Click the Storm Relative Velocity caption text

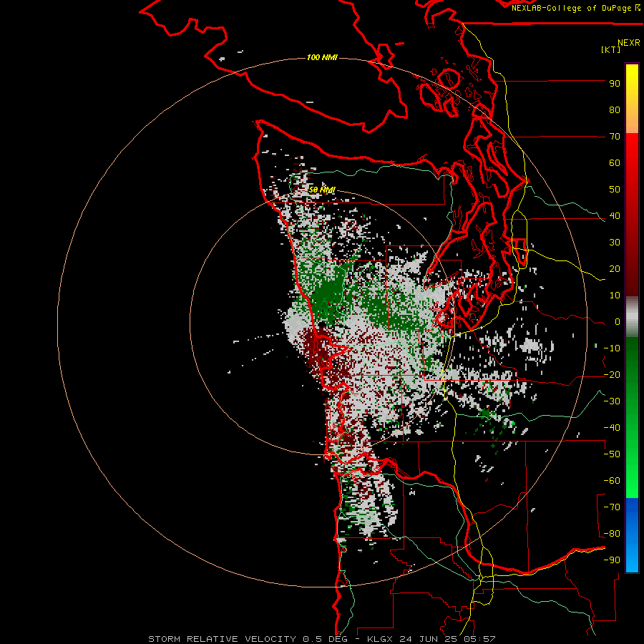[321, 639]
